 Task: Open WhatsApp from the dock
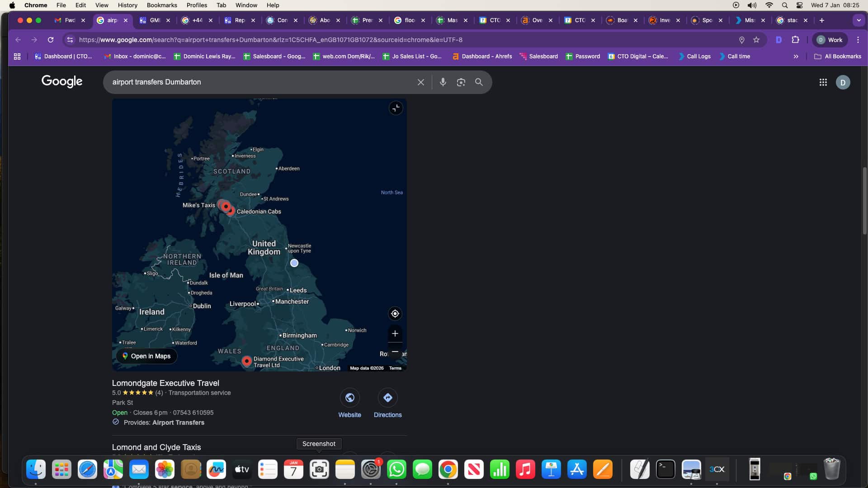(x=396, y=469)
